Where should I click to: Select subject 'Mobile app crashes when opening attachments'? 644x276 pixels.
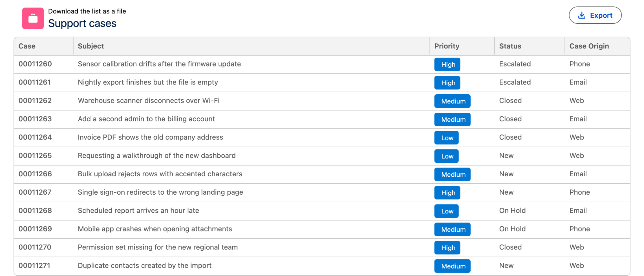(x=155, y=229)
